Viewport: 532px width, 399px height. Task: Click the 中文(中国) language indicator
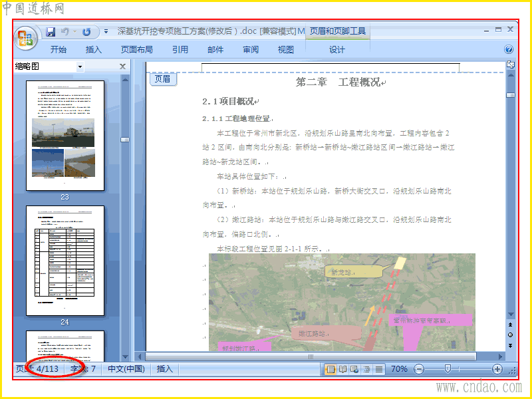(x=126, y=369)
